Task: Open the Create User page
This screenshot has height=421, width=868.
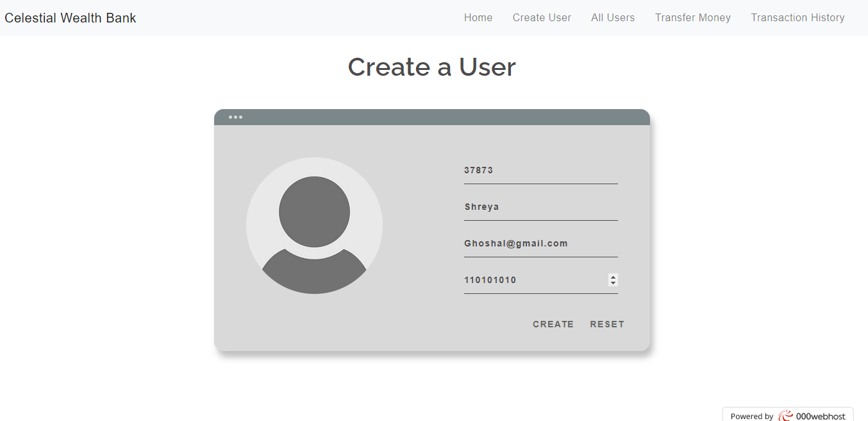Action: pos(542,17)
